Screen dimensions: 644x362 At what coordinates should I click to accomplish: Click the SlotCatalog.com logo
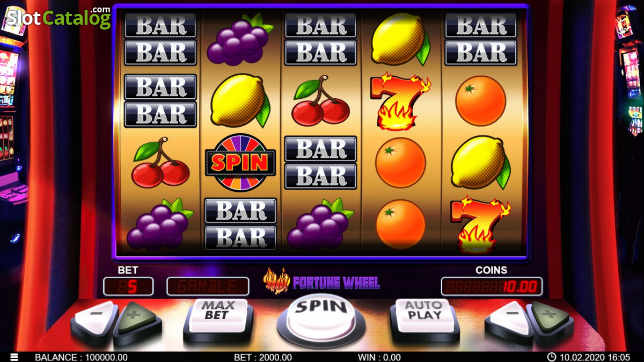click(58, 17)
